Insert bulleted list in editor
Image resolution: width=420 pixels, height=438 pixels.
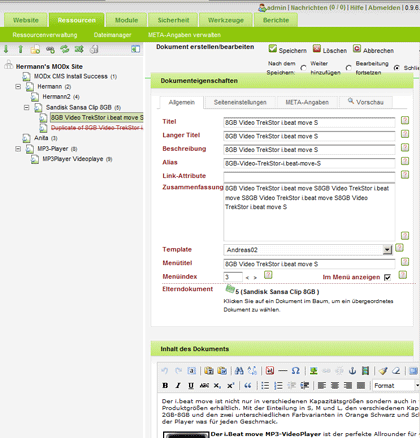click(265, 386)
